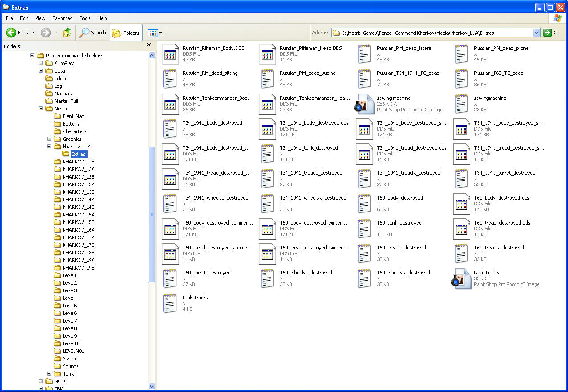This screenshot has width=568, height=392.
Task: Select the Russian_Rifleman_Body.DDS file icon
Action: pyautogui.click(x=170, y=54)
